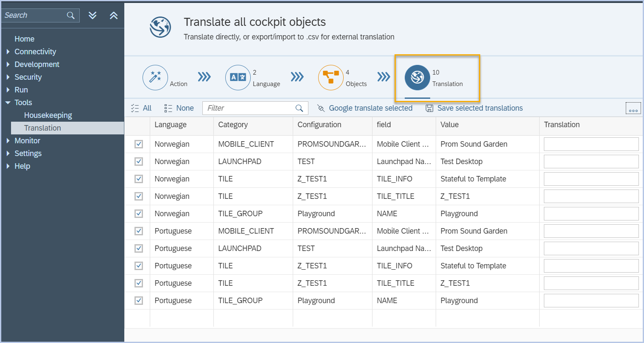Toggle the Norwegian LAUNCHPAD row checkbox
Viewport: 644px width, 343px height.
(x=139, y=162)
